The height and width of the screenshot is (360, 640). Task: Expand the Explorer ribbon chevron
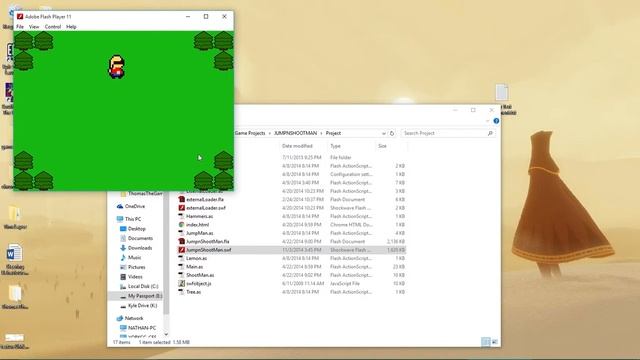(488, 121)
